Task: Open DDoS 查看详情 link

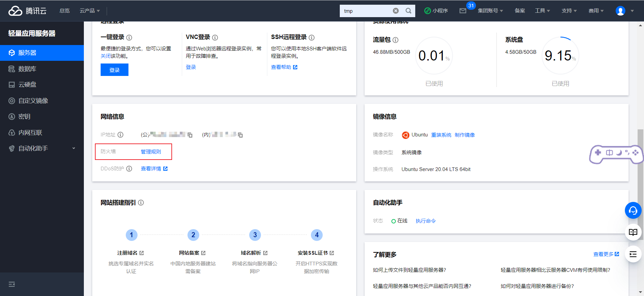Action: pos(154,169)
